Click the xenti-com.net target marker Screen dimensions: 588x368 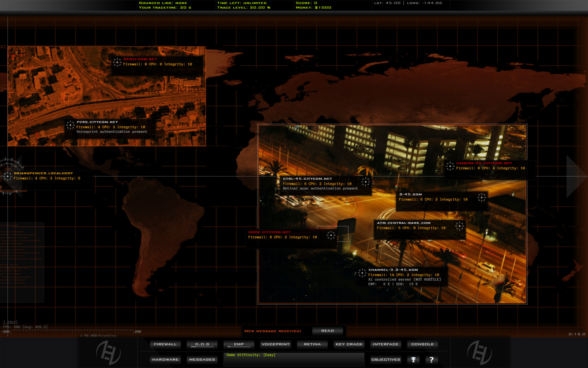[117, 62]
